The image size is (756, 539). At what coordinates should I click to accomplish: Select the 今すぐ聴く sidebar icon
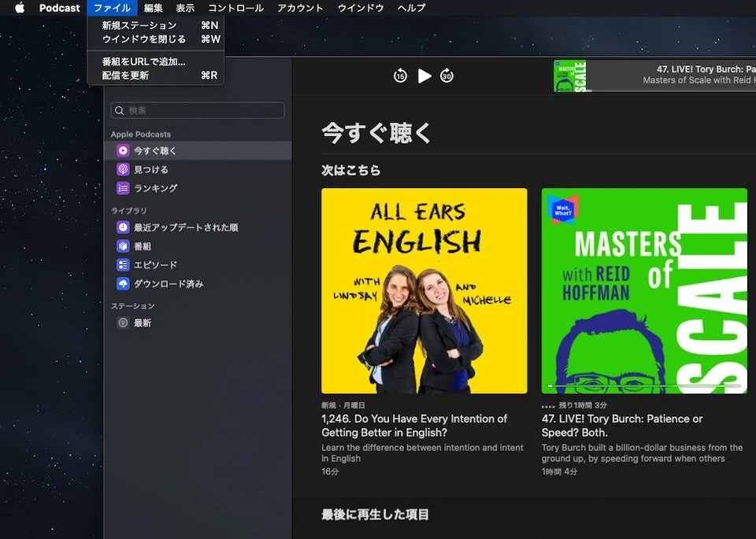point(123,151)
